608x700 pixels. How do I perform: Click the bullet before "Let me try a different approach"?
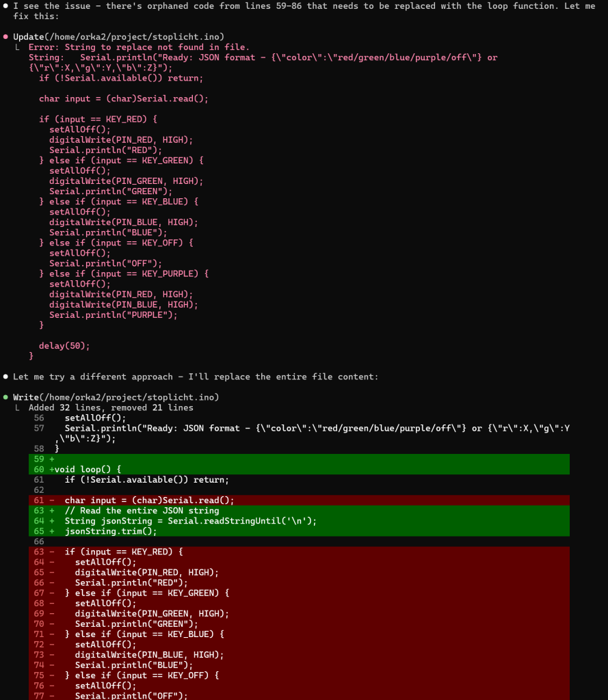5,377
